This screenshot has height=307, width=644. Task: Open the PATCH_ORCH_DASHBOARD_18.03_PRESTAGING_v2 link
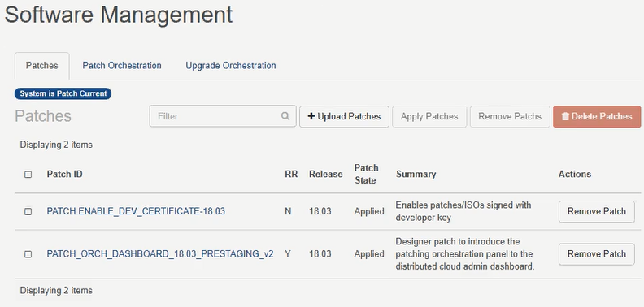pos(160,254)
